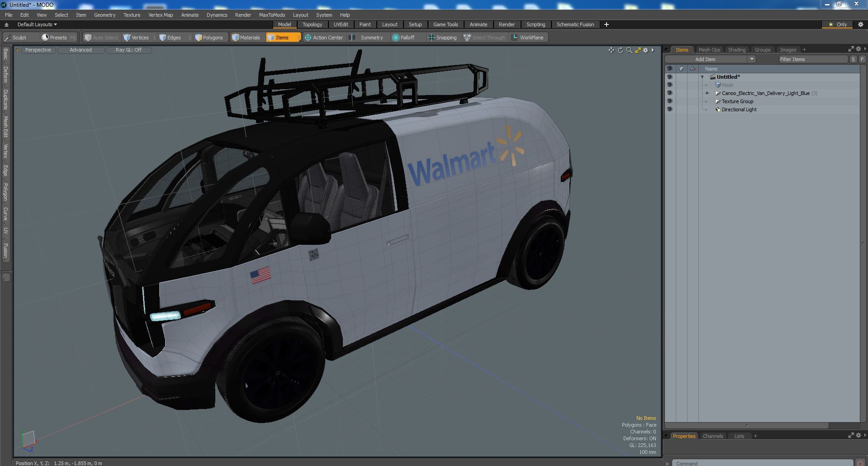Viewport: 868px width, 466px height.
Task: Click the Items list horizontal scrollbar
Action: click(x=747, y=425)
